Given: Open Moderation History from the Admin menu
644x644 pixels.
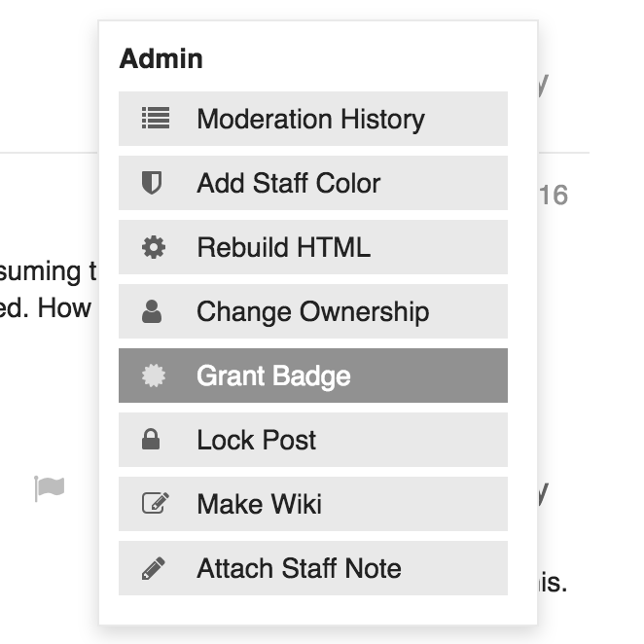Looking at the screenshot, I should 310,119.
